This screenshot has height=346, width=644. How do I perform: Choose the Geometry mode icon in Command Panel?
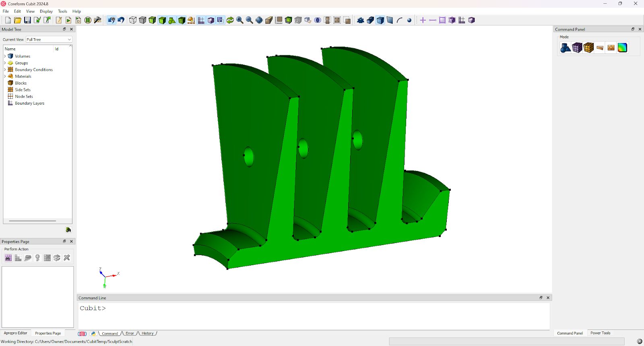pos(566,48)
